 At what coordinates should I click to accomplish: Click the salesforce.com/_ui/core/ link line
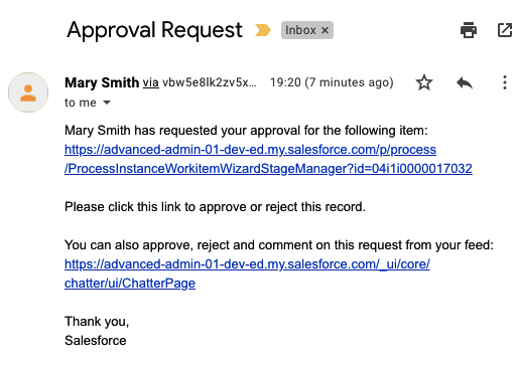click(x=247, y=264)
